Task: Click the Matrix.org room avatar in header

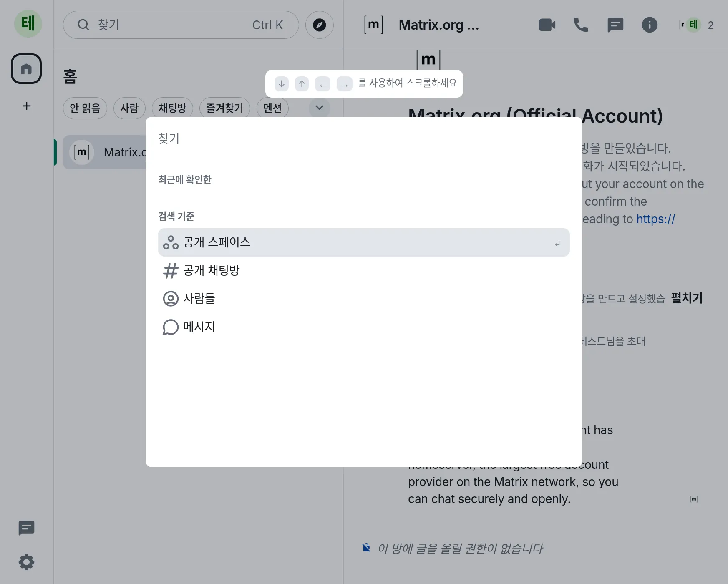Action: (374, 25)
